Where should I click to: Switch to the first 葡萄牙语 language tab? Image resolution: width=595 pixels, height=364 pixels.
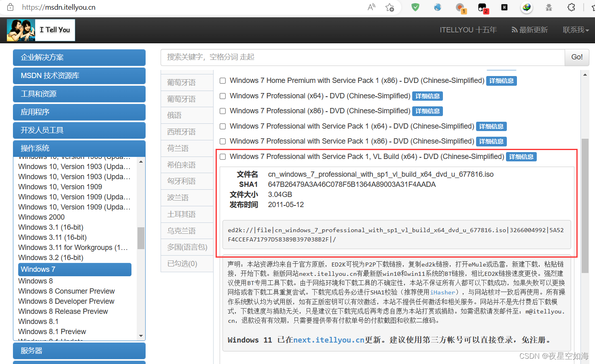tap(187, 83)
